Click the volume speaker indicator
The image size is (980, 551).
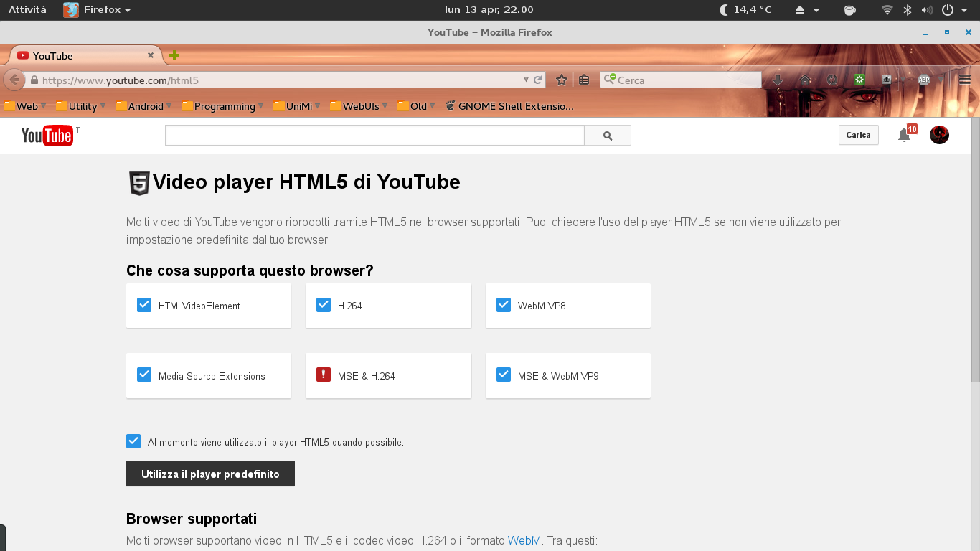click(926, 10)
